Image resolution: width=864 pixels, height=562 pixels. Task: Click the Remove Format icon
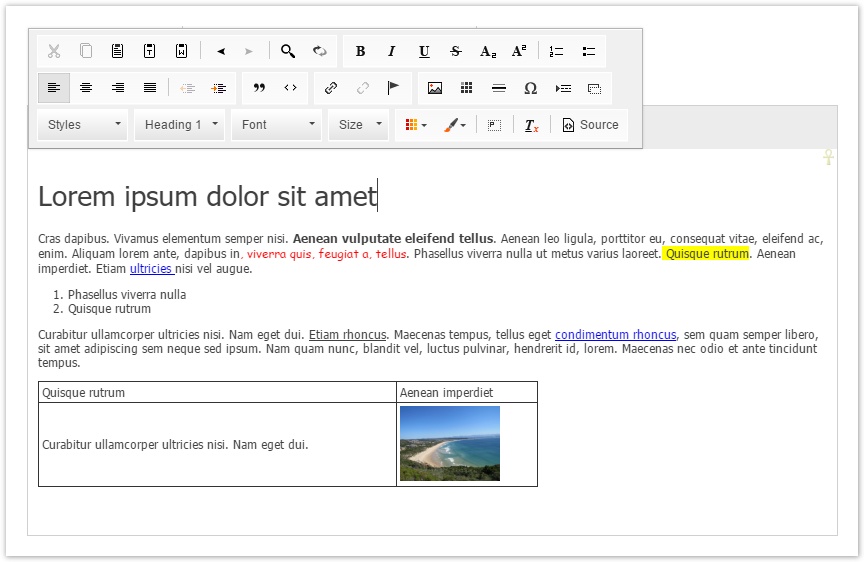[532, 125]
